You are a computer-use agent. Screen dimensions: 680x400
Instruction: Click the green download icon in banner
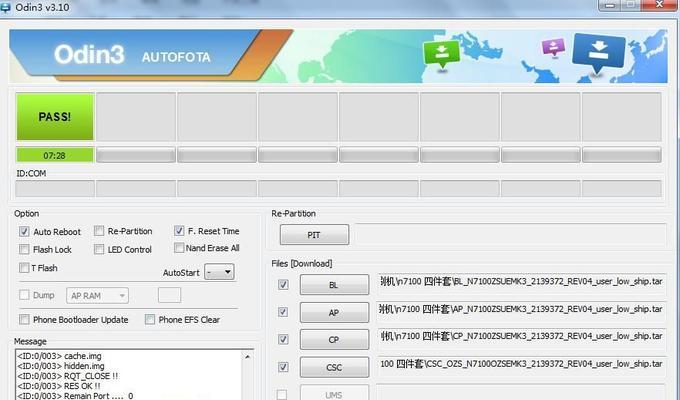point(441,53)
